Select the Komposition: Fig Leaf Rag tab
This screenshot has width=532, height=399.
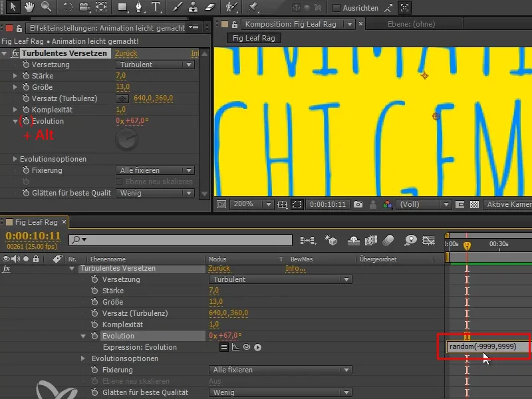click(x=291, y=24)
